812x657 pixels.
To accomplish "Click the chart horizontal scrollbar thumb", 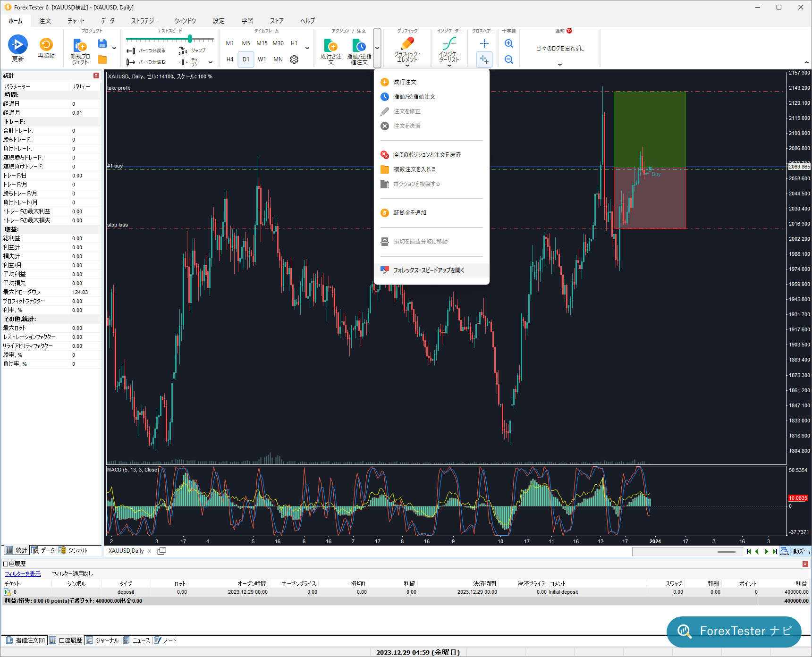I will pyautogui.click(x=726, y=552).
